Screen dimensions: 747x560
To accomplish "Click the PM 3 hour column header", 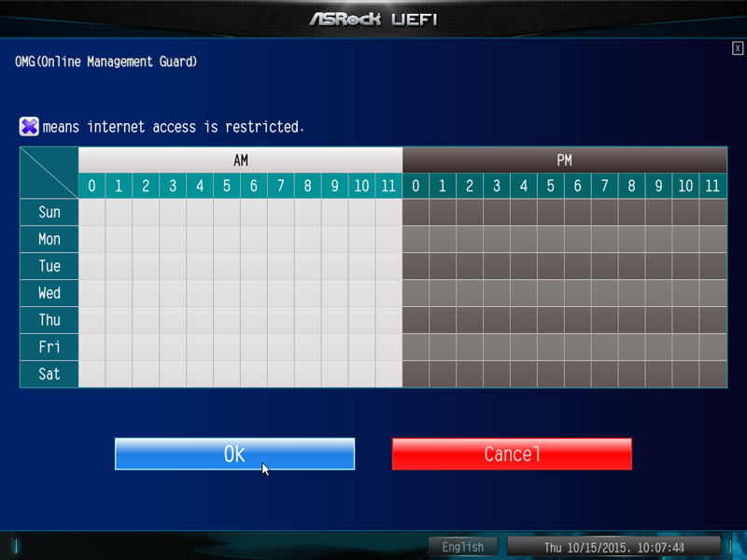I will click(497, 186).
